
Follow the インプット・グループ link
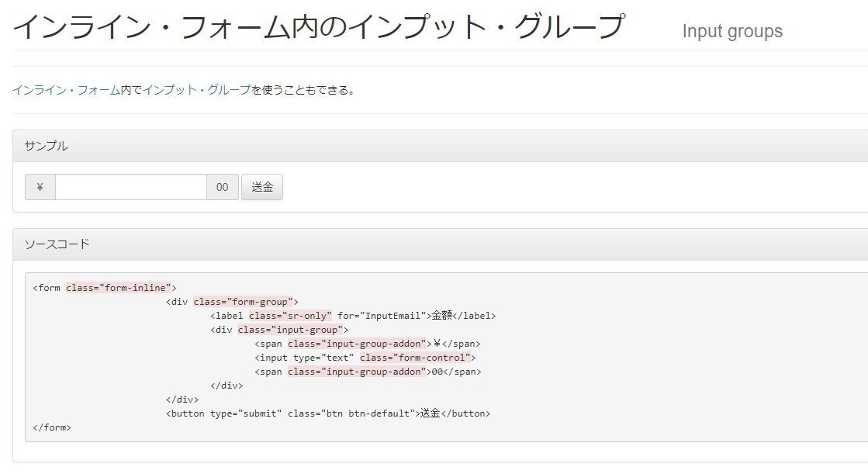pyautogui.click(x=197, y=90)
